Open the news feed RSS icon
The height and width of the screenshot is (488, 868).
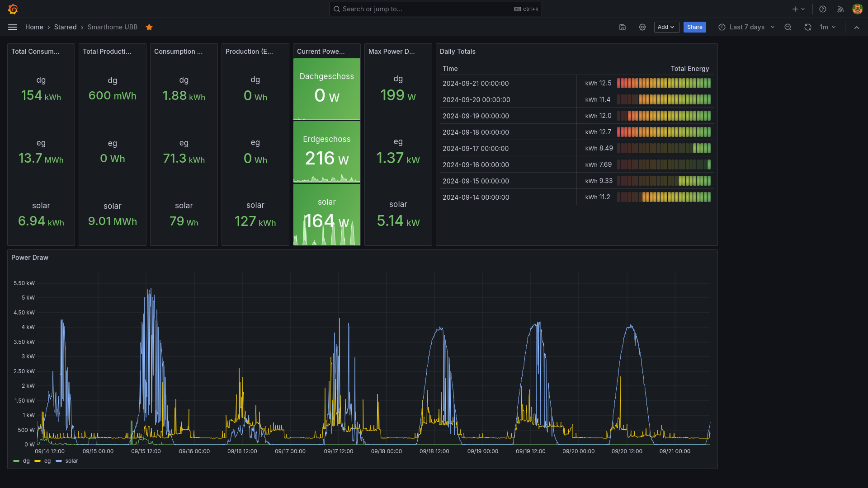[840, 9]
